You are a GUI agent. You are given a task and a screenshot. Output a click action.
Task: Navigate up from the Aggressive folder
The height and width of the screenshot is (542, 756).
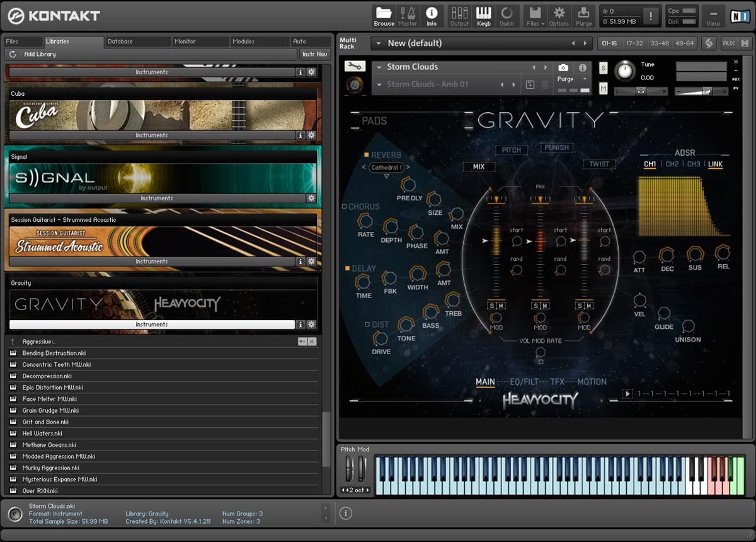pyautogui.click(x=13, y=342)
